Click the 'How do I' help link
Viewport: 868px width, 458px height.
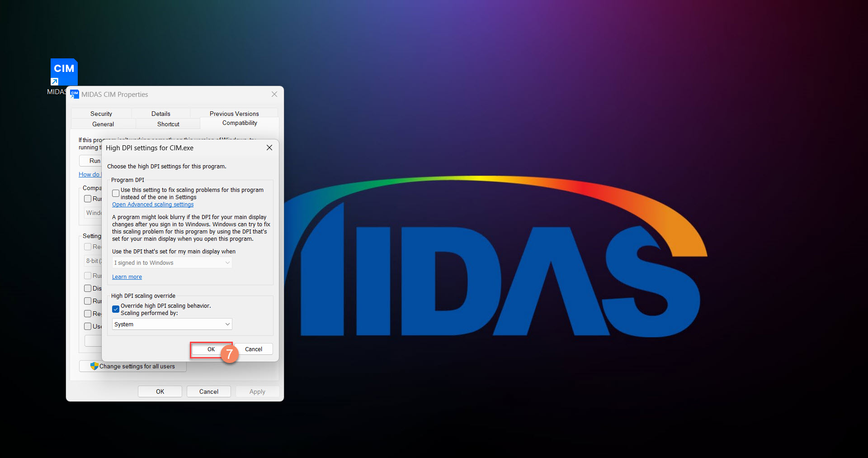90,174
